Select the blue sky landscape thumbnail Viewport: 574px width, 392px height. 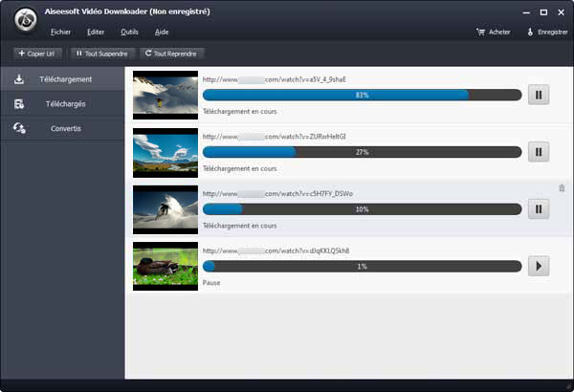point(166,153)
